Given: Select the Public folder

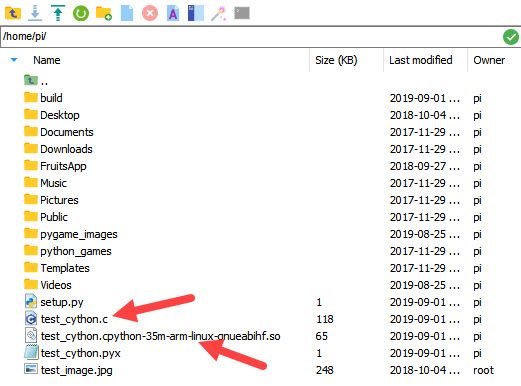Looking at the screenshot, I should [46, 217].
